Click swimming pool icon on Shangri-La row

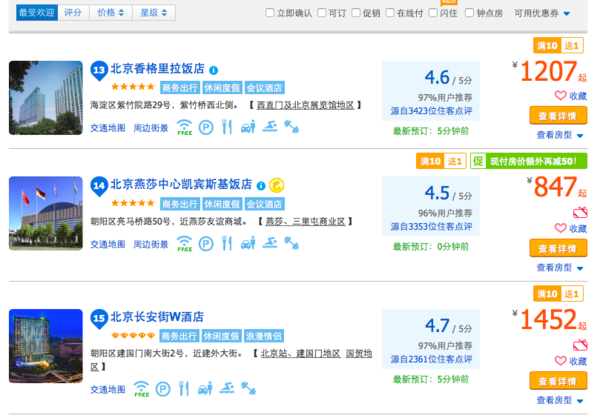[x=269, y=127]
